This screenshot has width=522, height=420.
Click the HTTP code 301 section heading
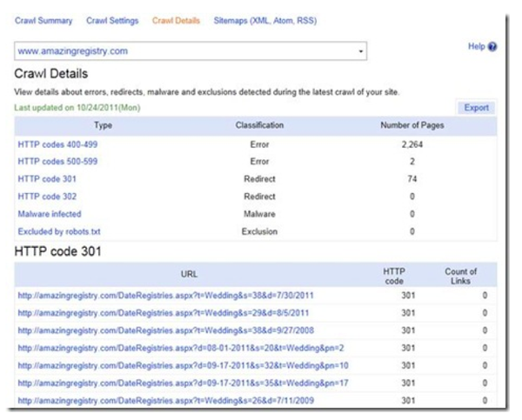tap(58, 251)
